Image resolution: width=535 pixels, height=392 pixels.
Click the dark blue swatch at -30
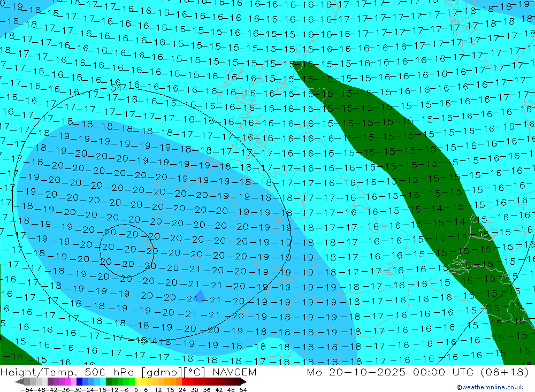(79, 382)
